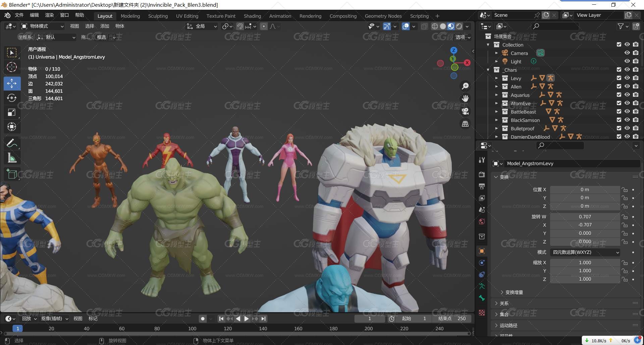Image resolution: width=644 pixels, height=345 pixels.
Task: Collapse the _Chars collection
Action: click(x=488, y=70)
